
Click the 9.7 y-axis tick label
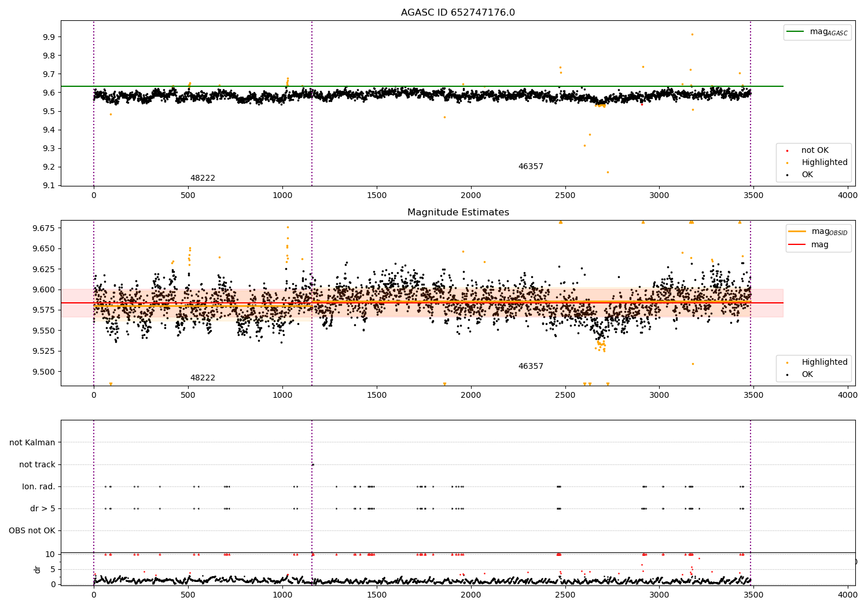[49, 74]
